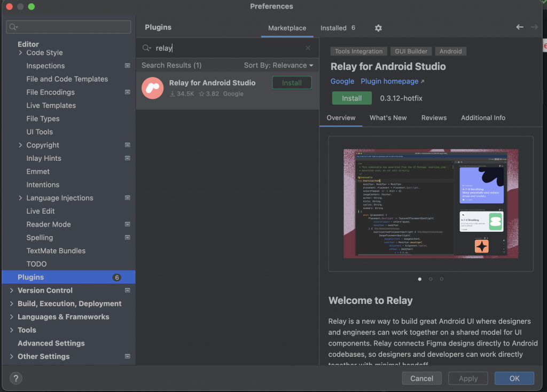Click the Android tag

tap(450, 51)
